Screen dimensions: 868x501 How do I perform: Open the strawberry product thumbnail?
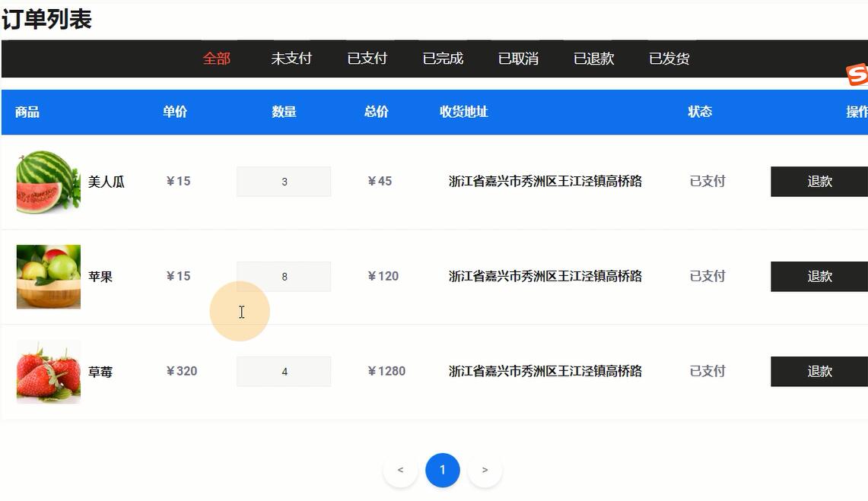49,373
